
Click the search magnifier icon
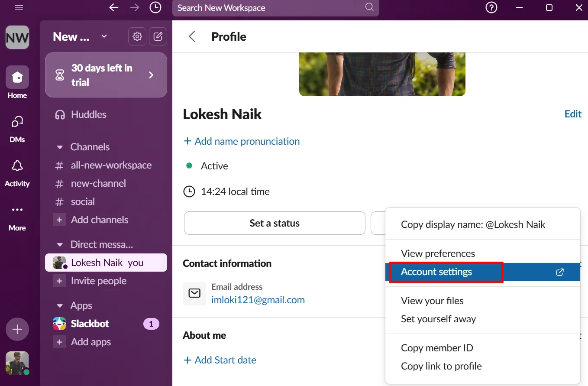pyautogui.click(x=369, y=7)
